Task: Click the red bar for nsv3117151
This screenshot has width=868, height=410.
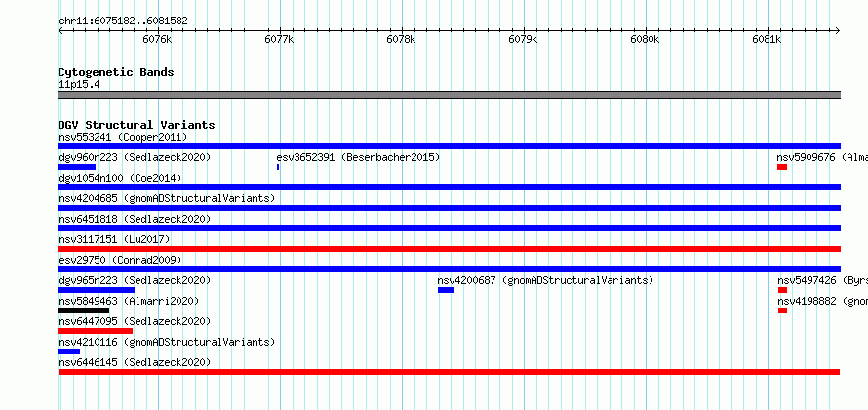Action: coord(449,249)
